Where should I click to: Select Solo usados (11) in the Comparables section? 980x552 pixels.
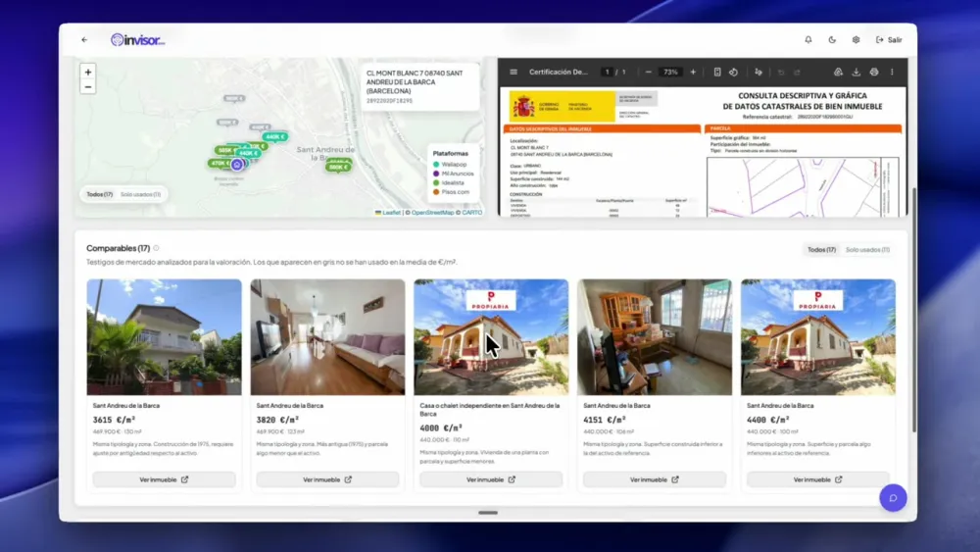[867, 249]
